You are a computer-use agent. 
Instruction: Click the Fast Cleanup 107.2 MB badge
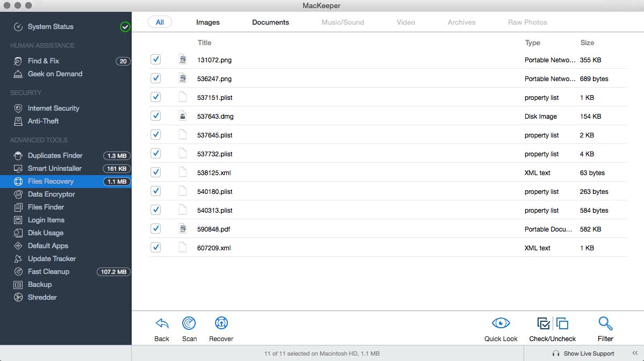click(x=114, y=272)
